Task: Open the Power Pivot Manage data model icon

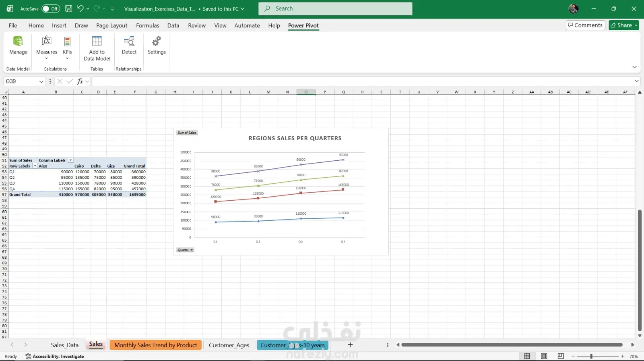Action: pyautogui.click(x=18, y=41)
